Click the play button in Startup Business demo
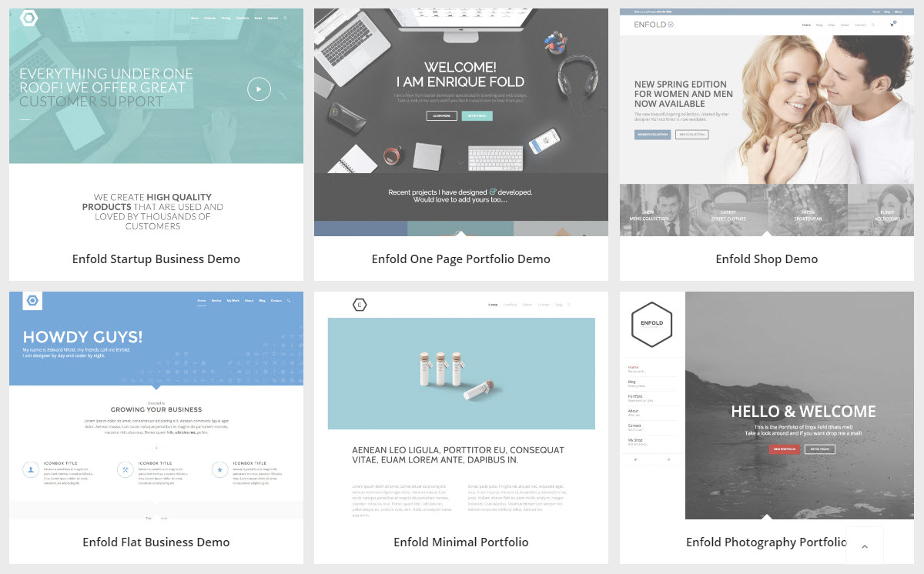This screenshot has width=924, height=574. click(259, 89)
